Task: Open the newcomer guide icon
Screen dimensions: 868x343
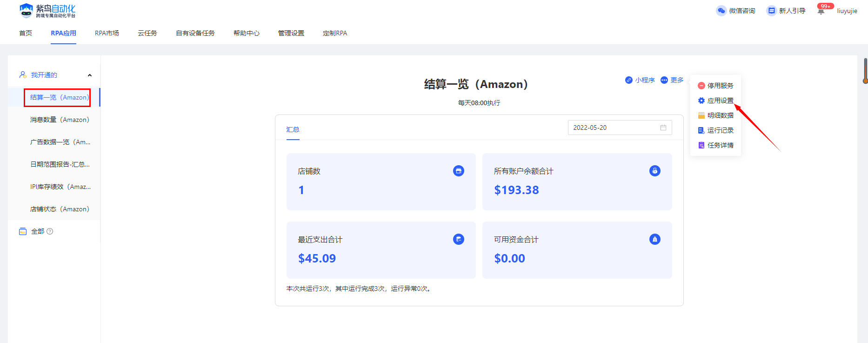Action: pyautogui.click(x=772, y=11)
